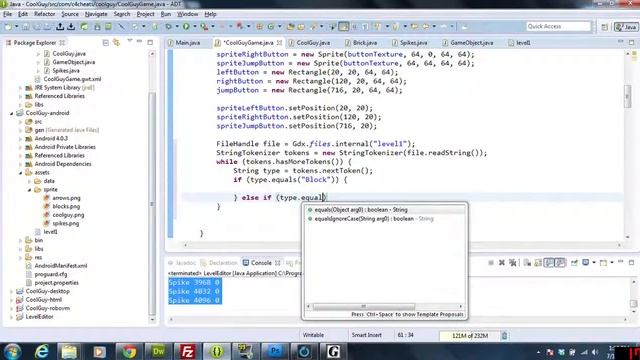Click the Debug bug icon in toolbar

coord(169,27)
